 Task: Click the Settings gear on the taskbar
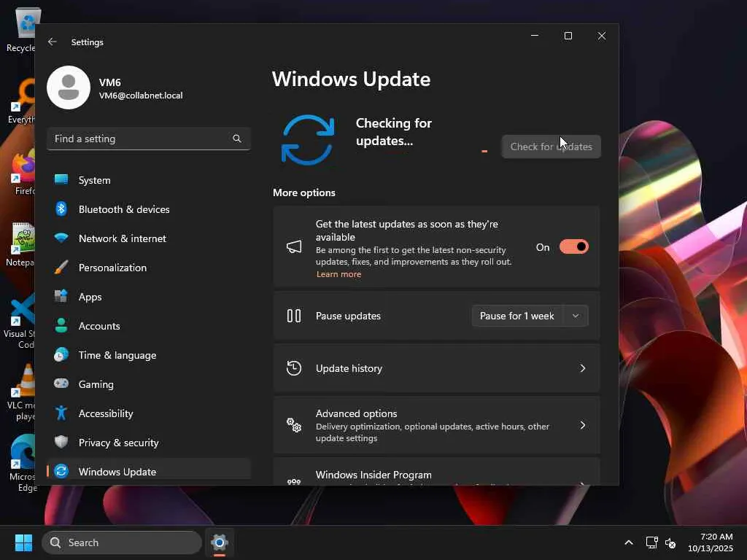point(220,542)
